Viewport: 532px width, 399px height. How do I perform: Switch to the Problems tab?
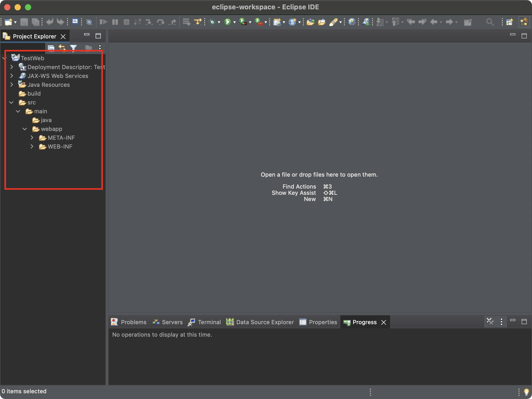[x=129, y=322]
